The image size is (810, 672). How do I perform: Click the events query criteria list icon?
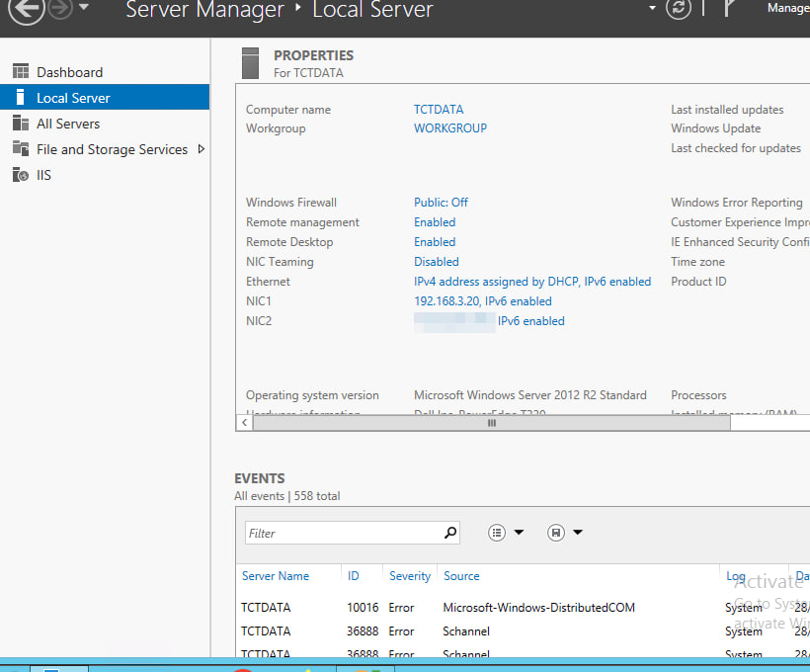coord(497,533)
